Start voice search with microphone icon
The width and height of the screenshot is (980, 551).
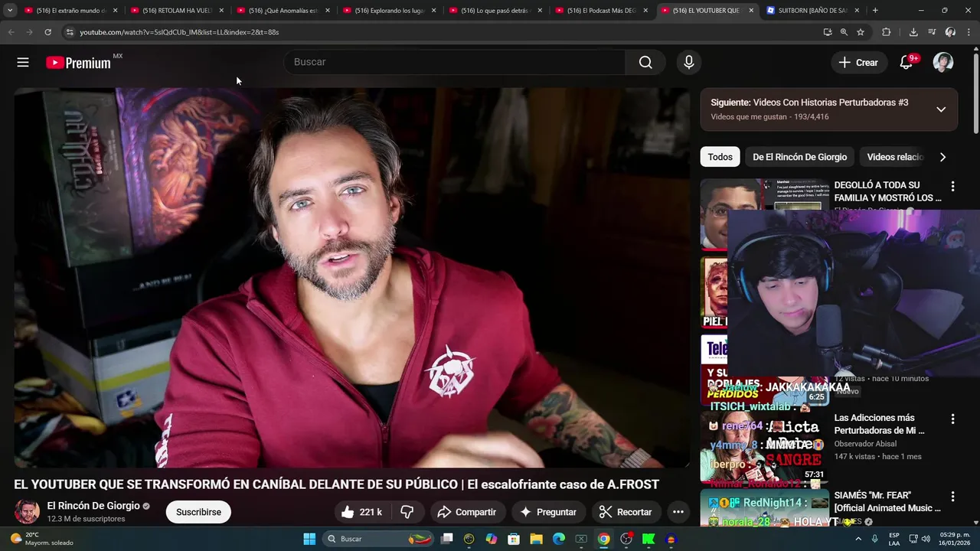click(x=689, y=63)
